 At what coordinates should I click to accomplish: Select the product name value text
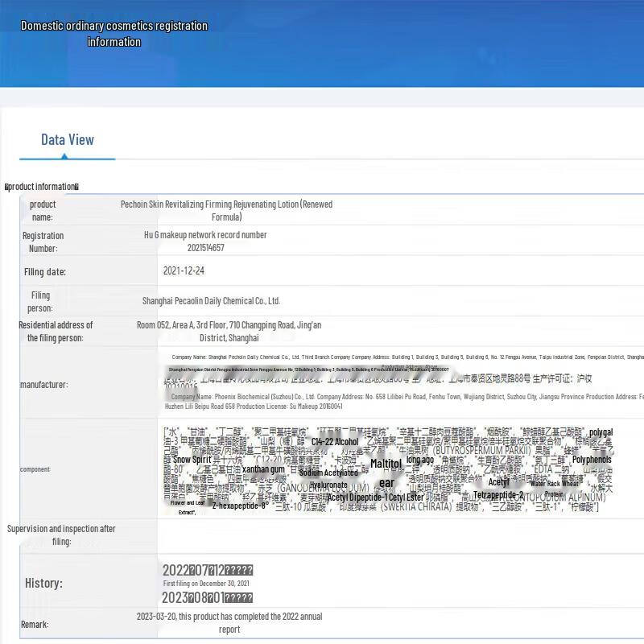pyautogui.click(x=226, y=210)
